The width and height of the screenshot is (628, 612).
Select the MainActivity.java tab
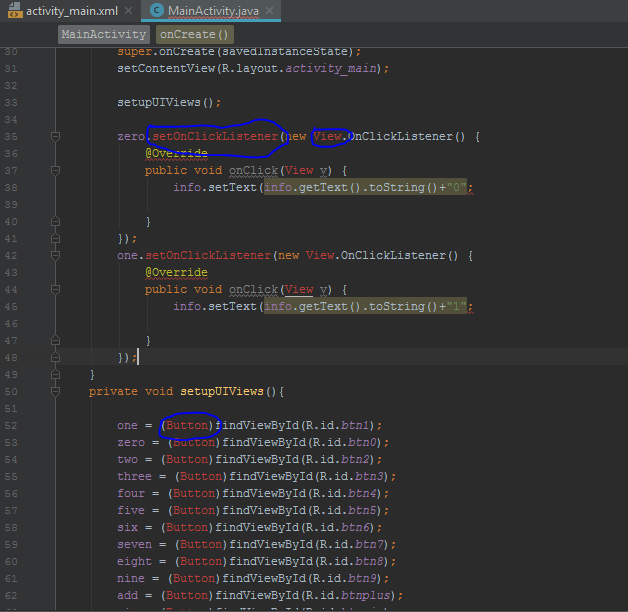213,11
